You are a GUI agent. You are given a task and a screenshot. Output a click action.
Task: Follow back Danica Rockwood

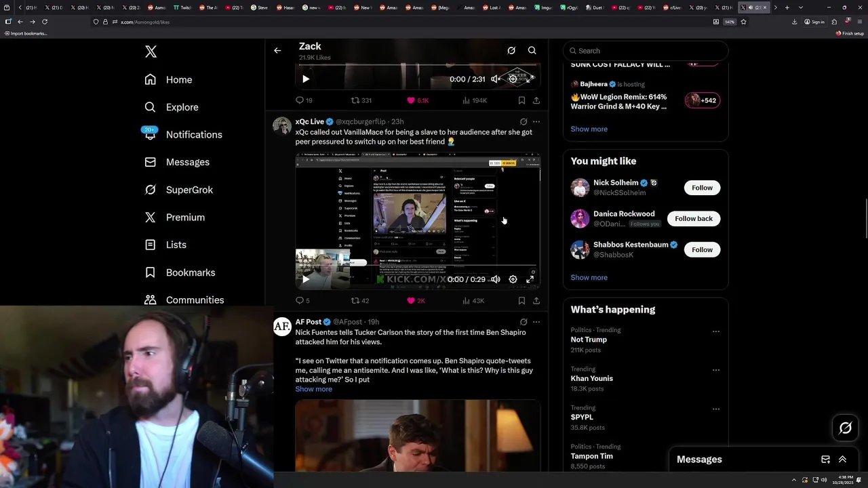coord(693,219)
